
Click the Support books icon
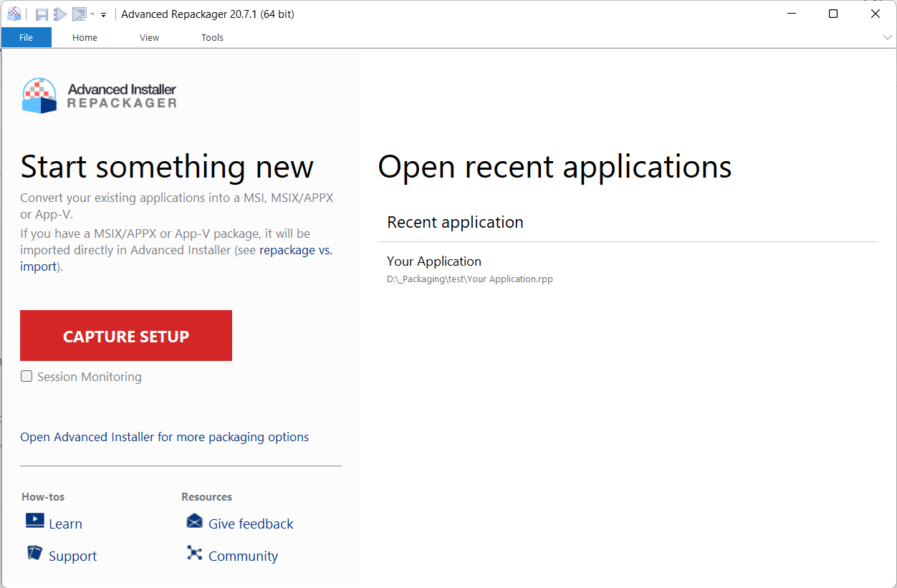tap(34, 552)
